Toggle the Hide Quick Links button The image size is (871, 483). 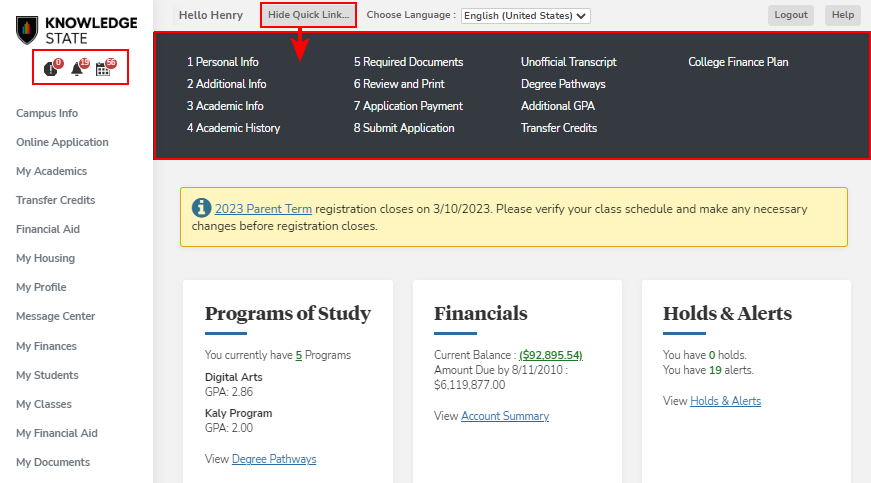click(308, 15)
